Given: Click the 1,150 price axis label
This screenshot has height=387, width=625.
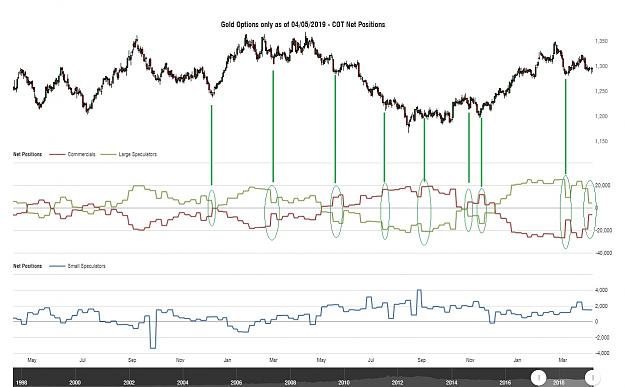Looking at the screenshot, I should (x=601, y=141).
